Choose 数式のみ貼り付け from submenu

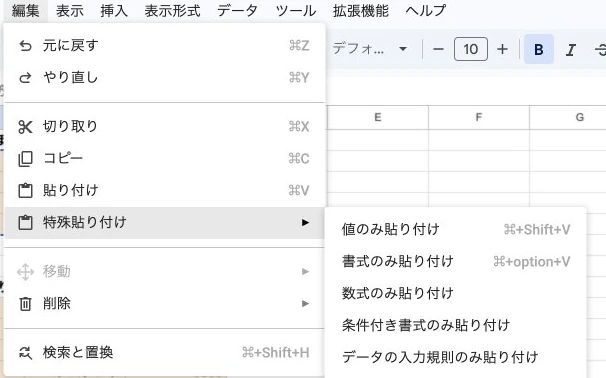tap(456, 293)
